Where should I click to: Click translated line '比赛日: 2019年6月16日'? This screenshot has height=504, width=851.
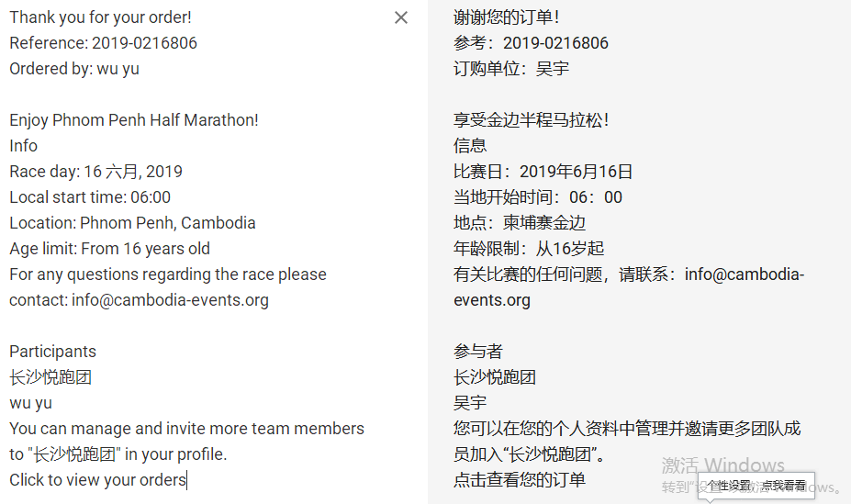[x=543, y=172]
